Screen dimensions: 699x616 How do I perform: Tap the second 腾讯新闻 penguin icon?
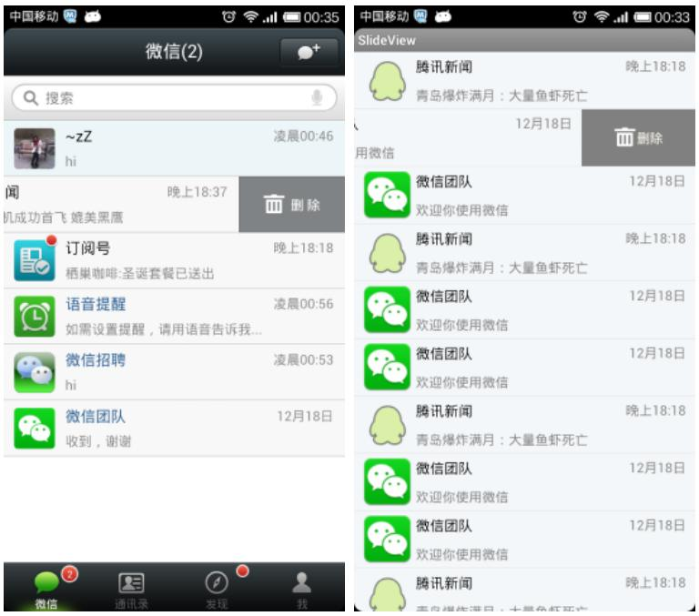388,253
